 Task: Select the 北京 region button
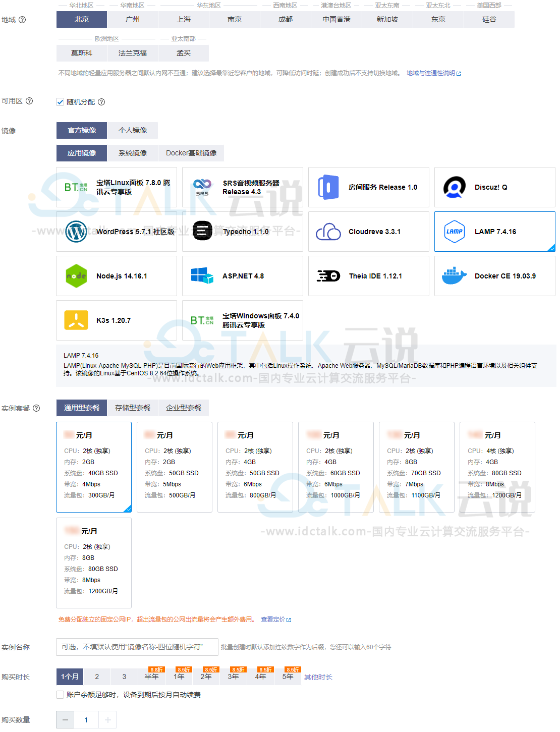point(82,19)
